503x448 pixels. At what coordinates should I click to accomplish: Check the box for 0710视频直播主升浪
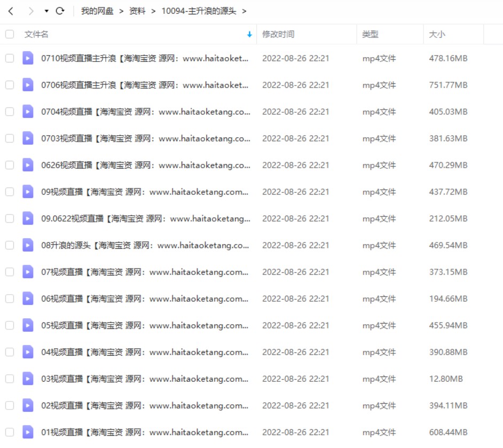10,58
